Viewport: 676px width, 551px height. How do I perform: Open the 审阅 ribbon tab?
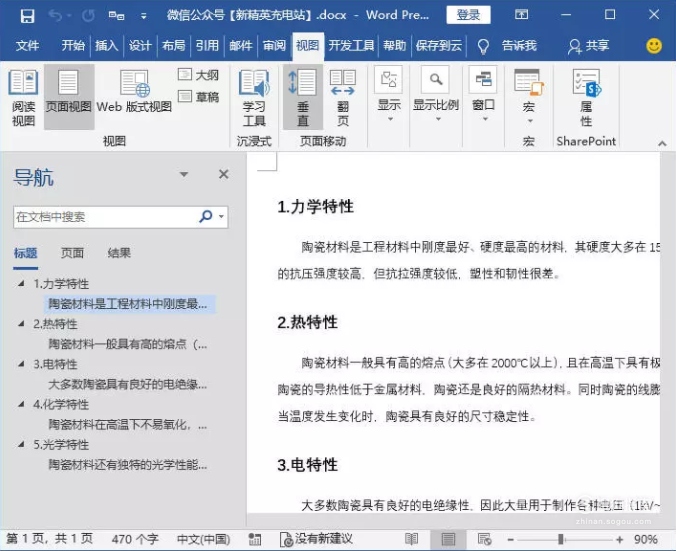pyautogui.click(x=275, y=45)
